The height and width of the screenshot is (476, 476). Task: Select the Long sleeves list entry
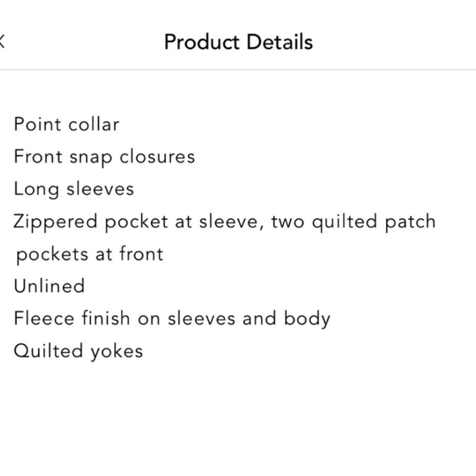[x=74, y=189]
